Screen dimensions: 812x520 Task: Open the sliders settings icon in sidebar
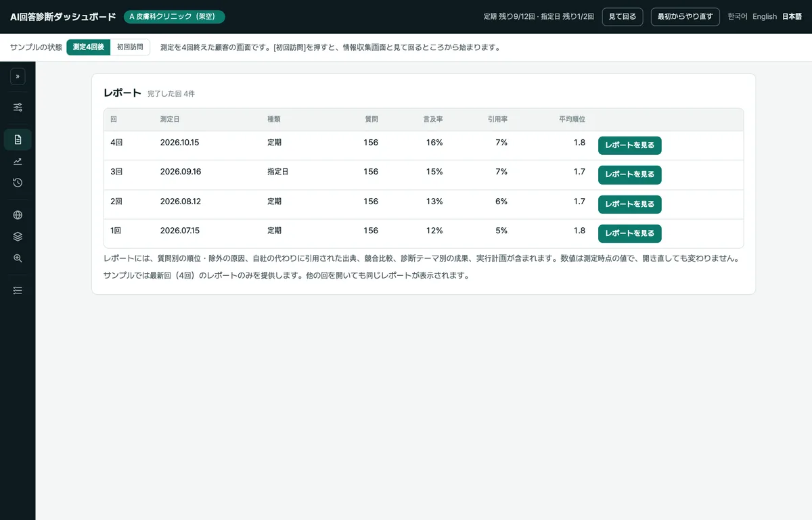pyautogui.click(x=18, y=107)
